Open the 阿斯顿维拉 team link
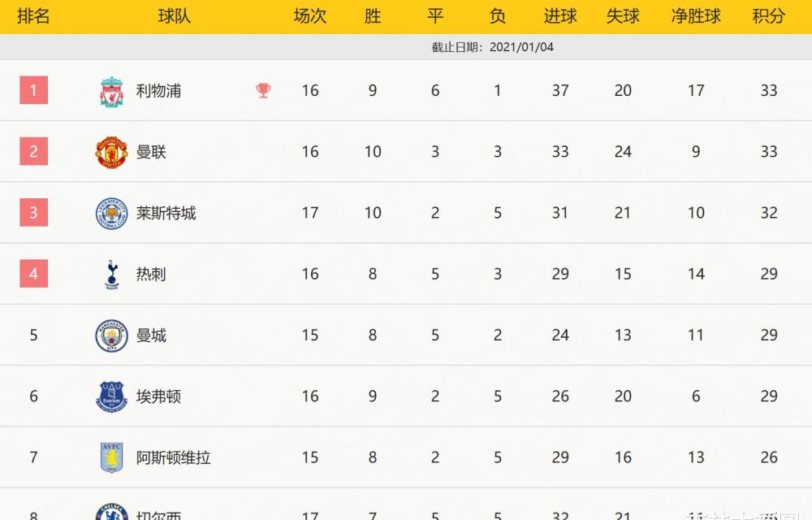 [x=174, y=457]
